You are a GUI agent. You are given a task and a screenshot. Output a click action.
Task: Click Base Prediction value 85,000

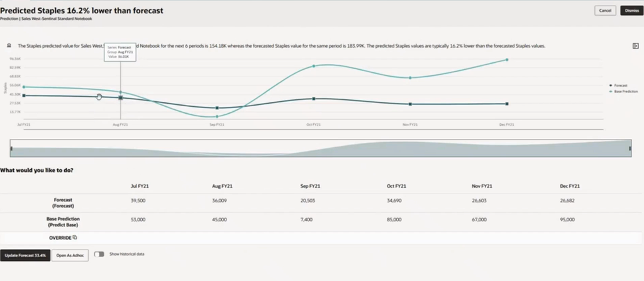click(394, 220)
